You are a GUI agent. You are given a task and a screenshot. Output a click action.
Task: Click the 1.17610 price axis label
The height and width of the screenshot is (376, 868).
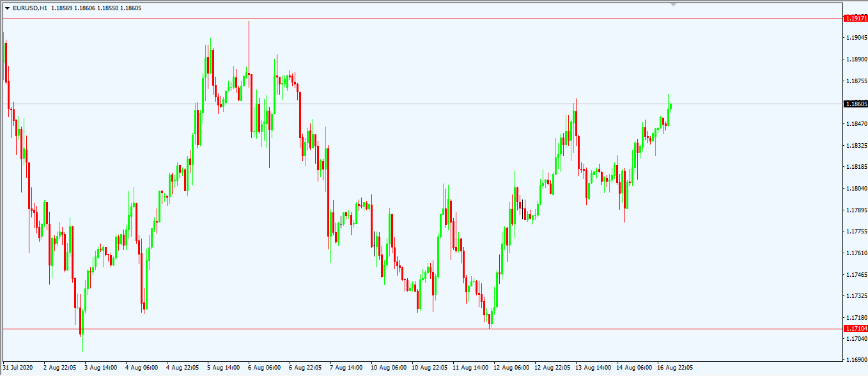point(856,253)
